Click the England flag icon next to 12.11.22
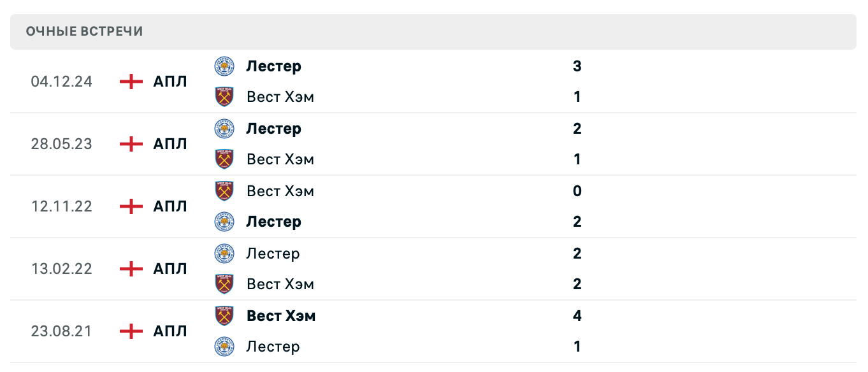The image size is (868, 372). 130,206
